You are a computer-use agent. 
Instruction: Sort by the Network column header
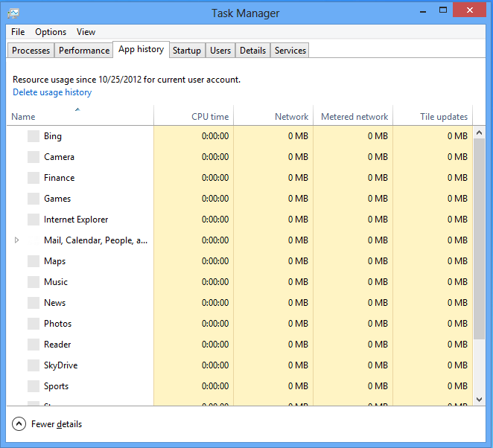point(273,115)
